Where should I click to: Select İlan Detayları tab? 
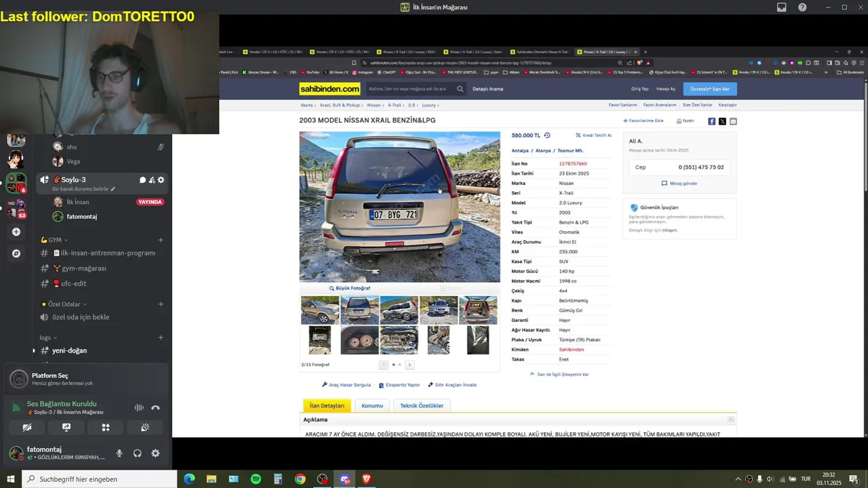coord(328,406)
